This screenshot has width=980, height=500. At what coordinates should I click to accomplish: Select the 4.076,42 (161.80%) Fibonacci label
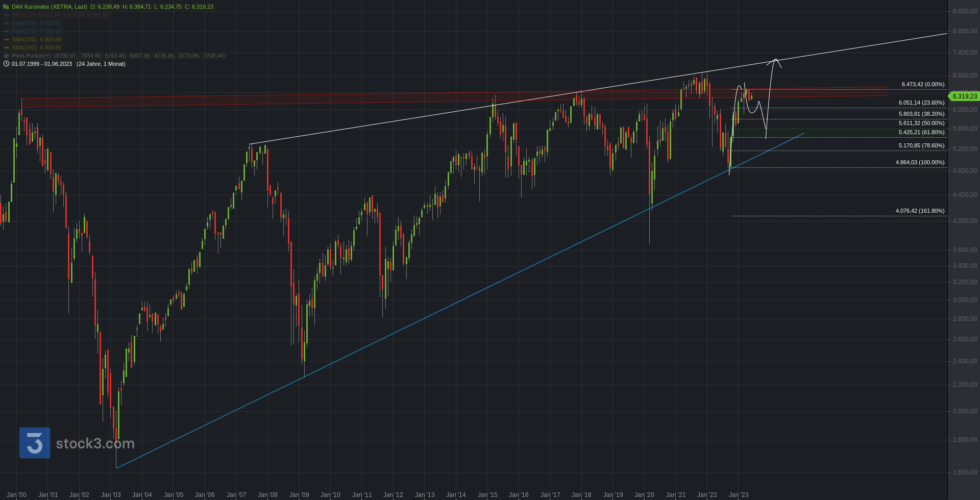coord(920,211)
